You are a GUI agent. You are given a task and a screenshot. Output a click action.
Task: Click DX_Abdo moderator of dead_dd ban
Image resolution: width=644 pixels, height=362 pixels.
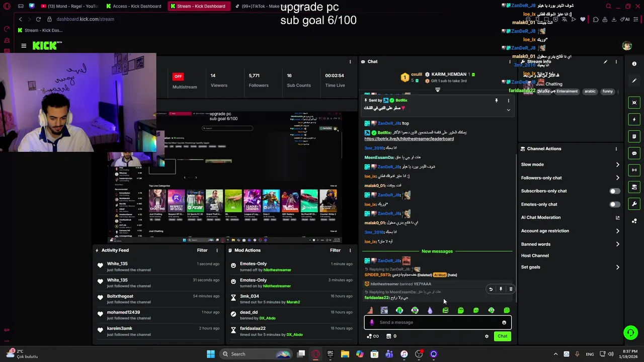point(267,318)
